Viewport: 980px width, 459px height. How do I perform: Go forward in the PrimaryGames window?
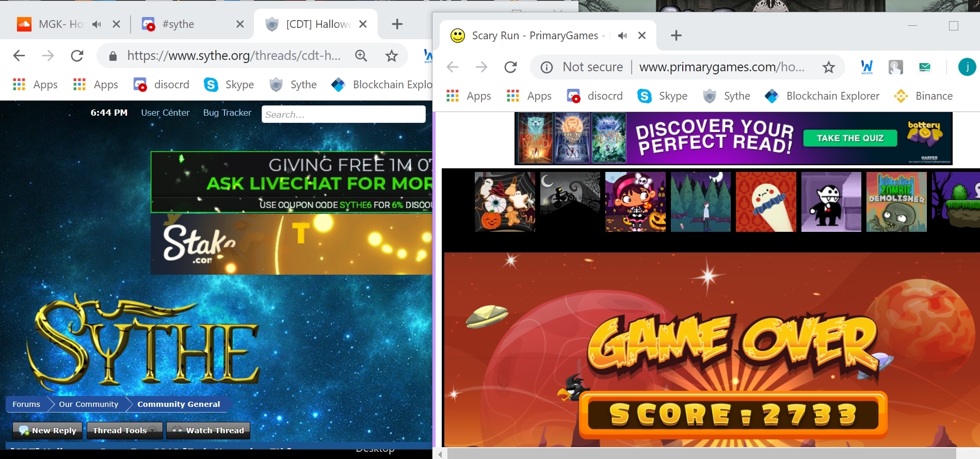click(481, 67)
